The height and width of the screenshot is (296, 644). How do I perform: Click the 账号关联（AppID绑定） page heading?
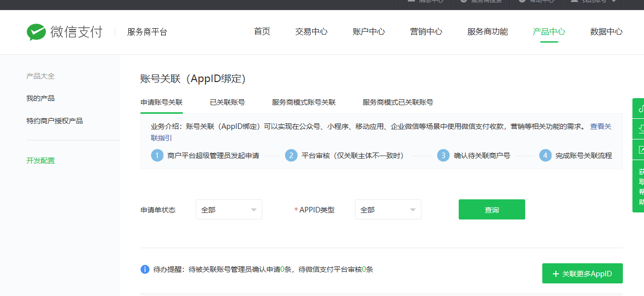coord(193,79)
